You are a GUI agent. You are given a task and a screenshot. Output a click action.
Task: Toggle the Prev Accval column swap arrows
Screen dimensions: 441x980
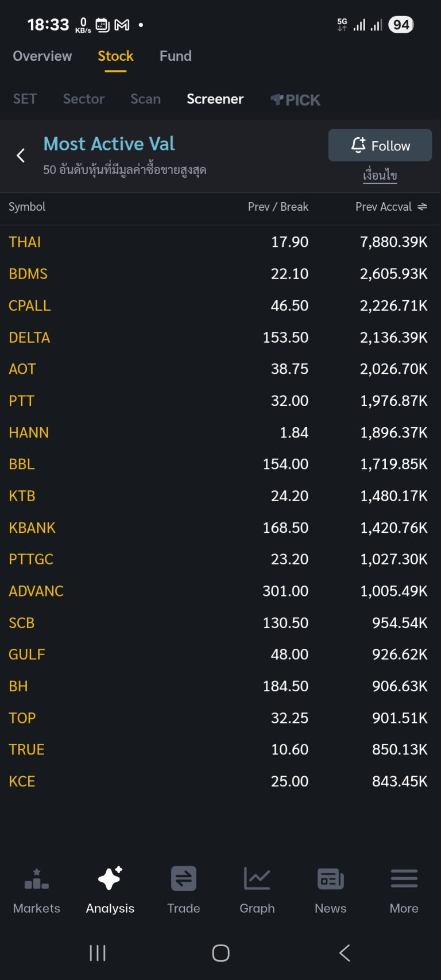[x=423, y=207]
